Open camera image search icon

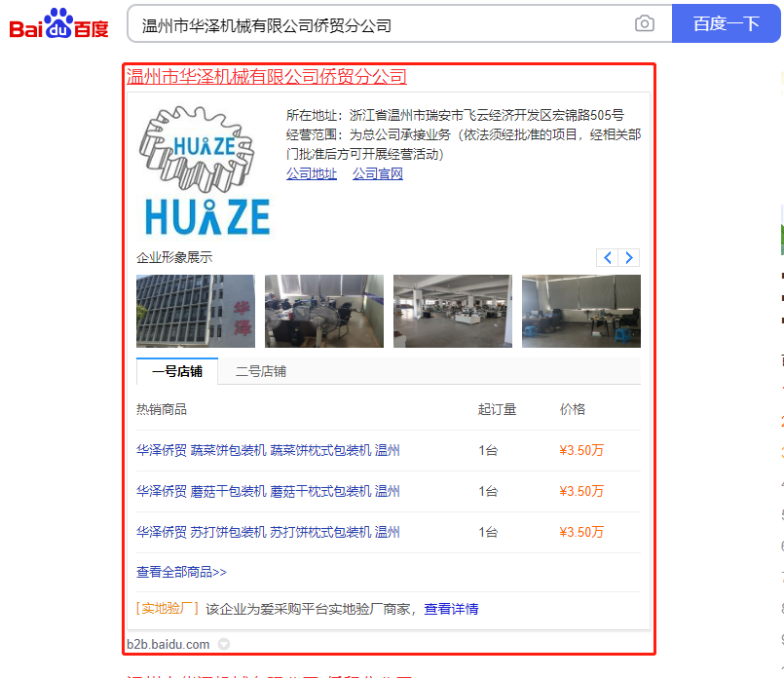[x=645, y=23]
